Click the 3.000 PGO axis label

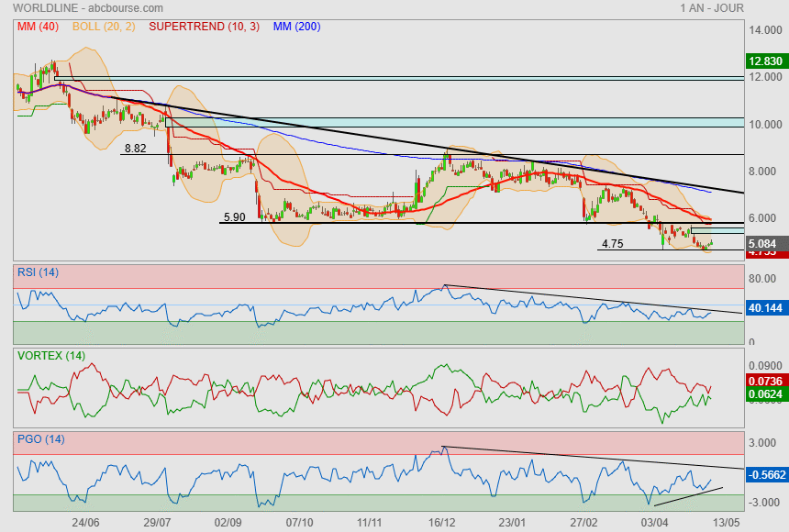762,443
